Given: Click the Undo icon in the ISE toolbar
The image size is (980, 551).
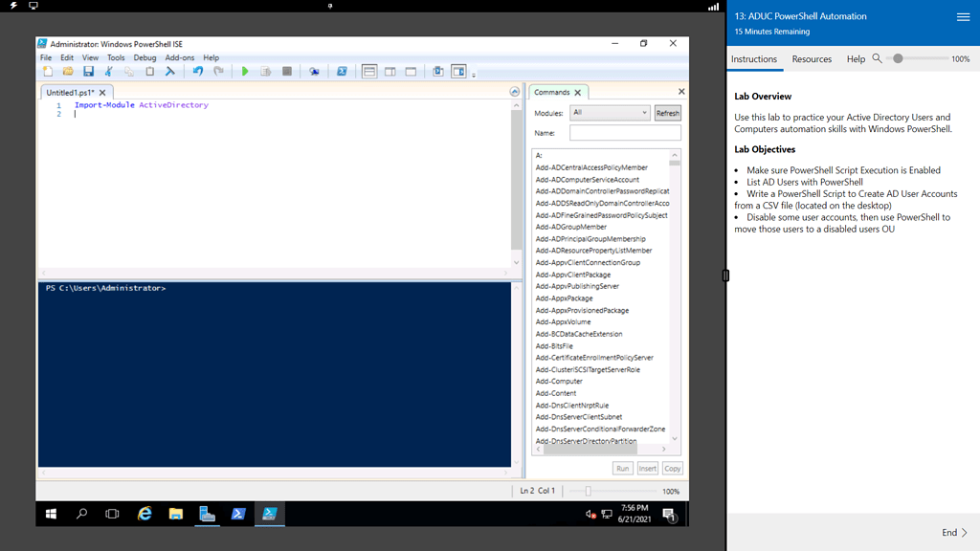Looking at the screenshot, I should pos(198,71).
